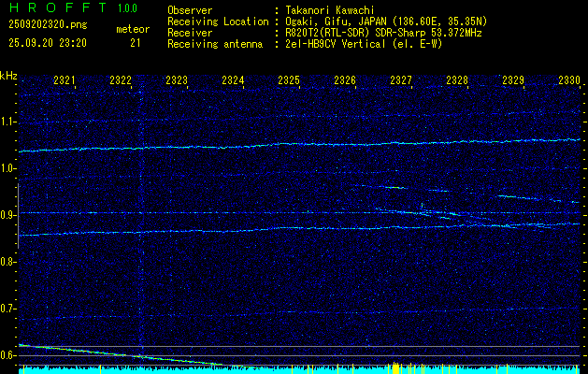Click the Receiver label
This screenshot has height=374, width=588.
click(190, 33)
